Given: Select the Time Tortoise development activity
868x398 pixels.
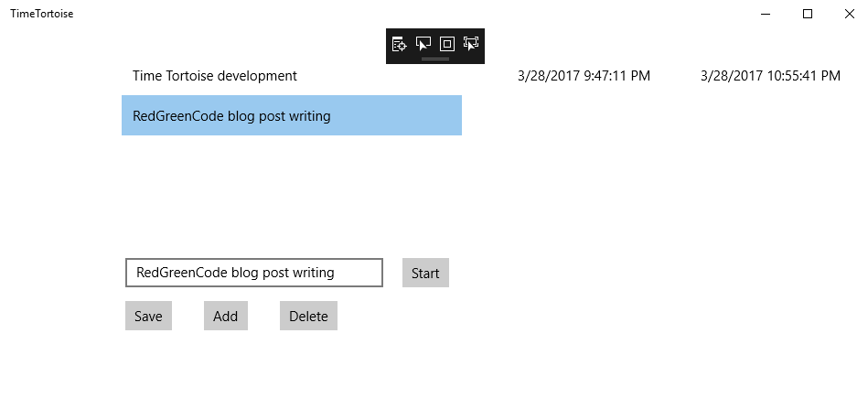Looking at the screenshot, I should (x=215, y=76).
